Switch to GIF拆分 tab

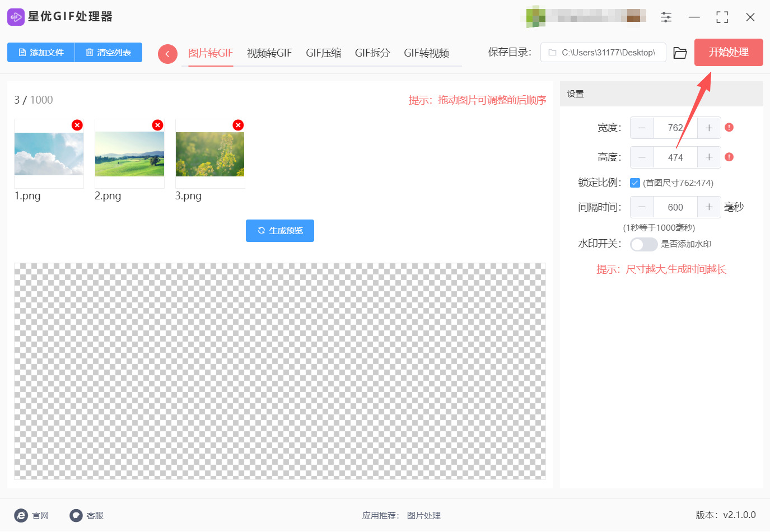372,53
